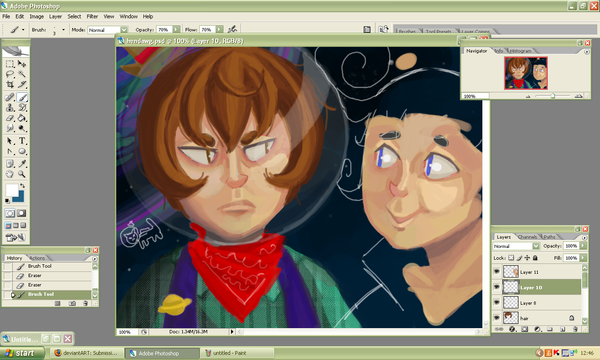Select the Type tool

[x=22, y=141]
